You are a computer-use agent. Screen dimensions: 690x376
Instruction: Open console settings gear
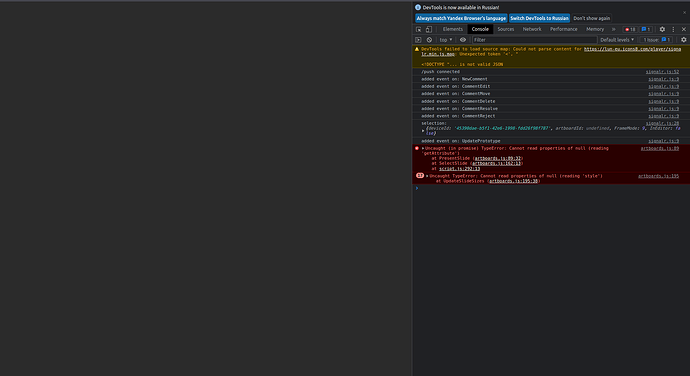684,40
